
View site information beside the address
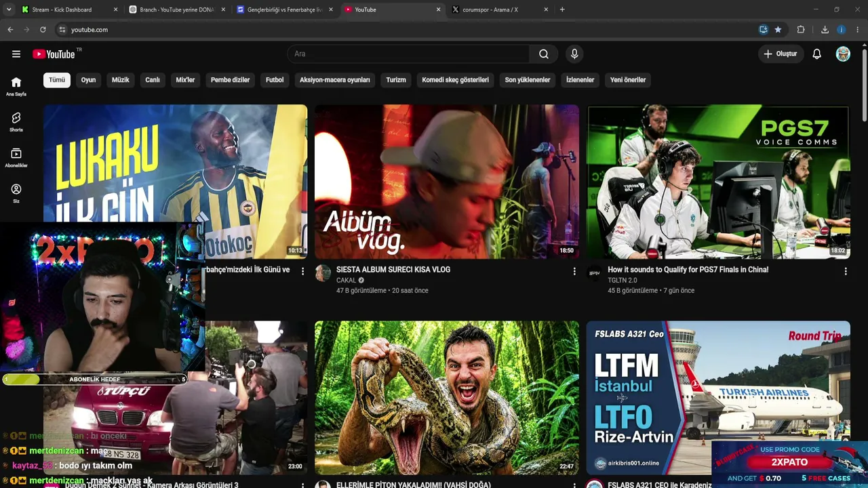click(x=62, y=30)
